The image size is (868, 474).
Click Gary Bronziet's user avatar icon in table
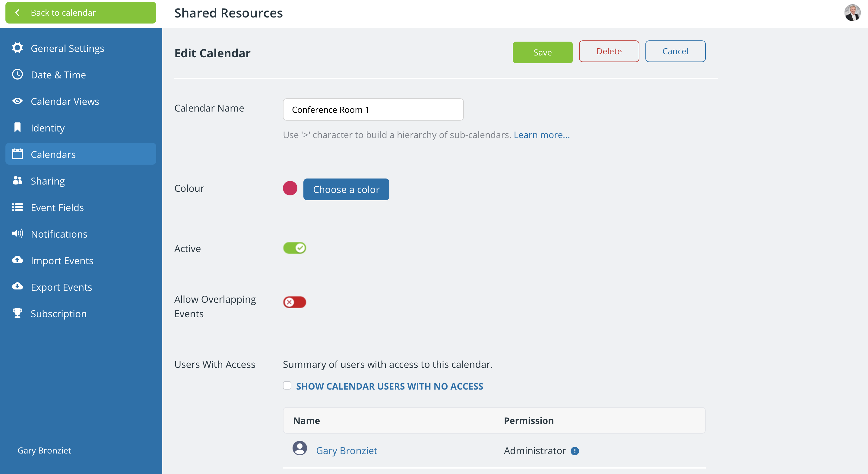(x=299, y=448)
